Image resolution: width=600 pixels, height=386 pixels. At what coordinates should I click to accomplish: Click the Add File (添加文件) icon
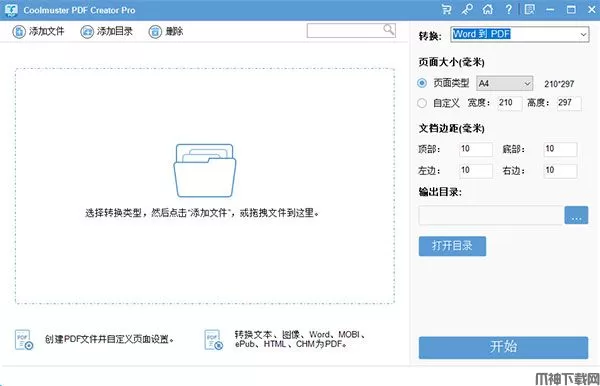click(x=19, y=32)
